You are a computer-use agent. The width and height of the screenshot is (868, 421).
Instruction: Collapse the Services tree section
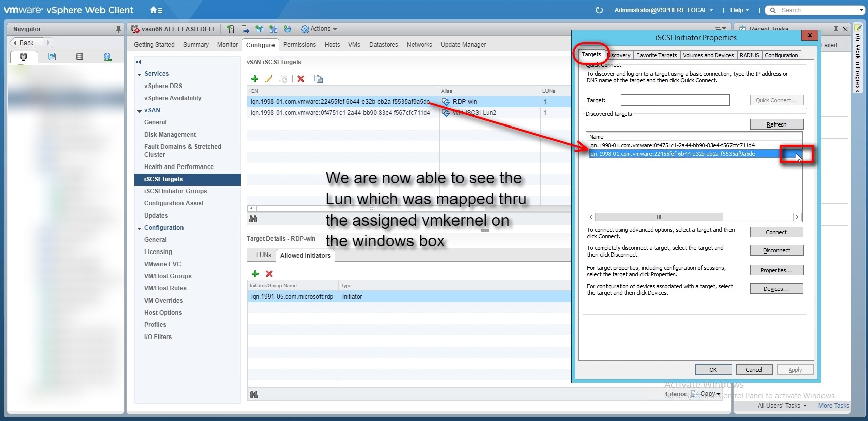tap(140, 74)
